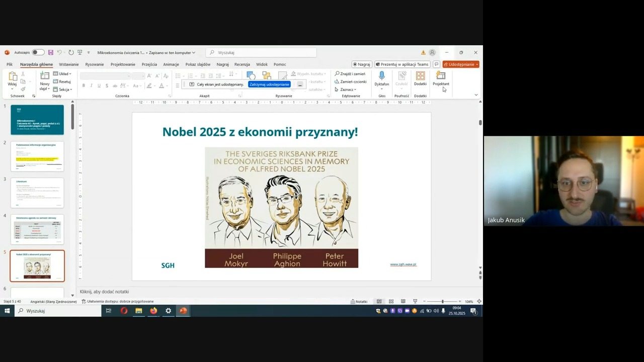Toggle Normal view in the status bar
This screenshot has height=362, width=644.
click(x=379, y=301)
